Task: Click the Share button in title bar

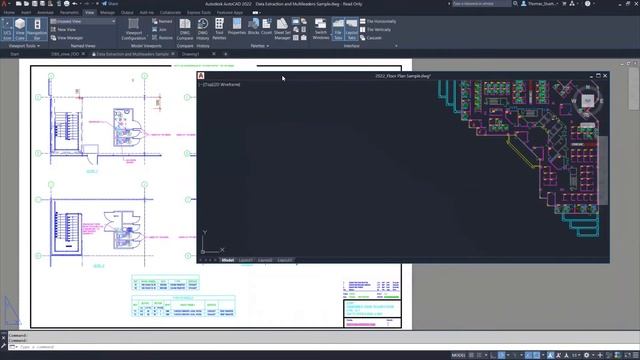Action: pyautogui.click(x=110, y=4)
